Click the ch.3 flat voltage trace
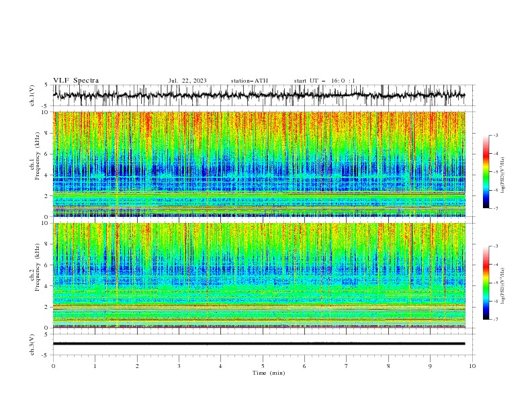Viewport: 532px width, 411px height. [x=259, y=344]
